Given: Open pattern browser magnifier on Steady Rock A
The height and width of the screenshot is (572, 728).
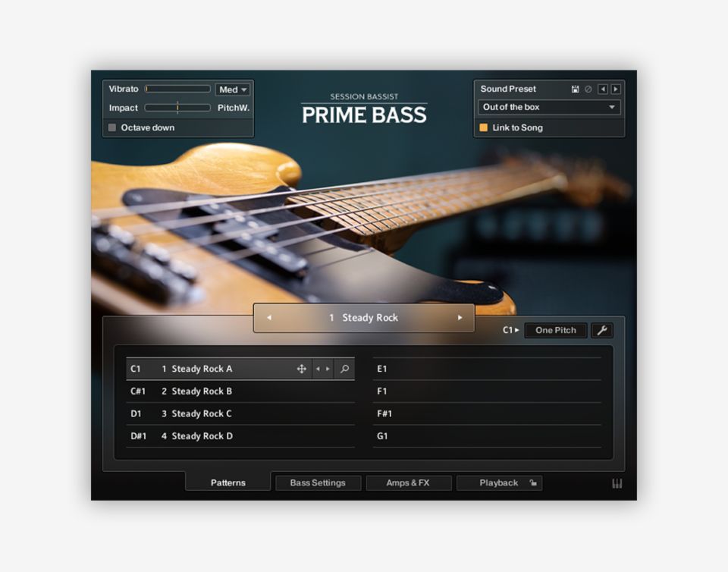Looking at the screenshot, I should click(344, 369).
